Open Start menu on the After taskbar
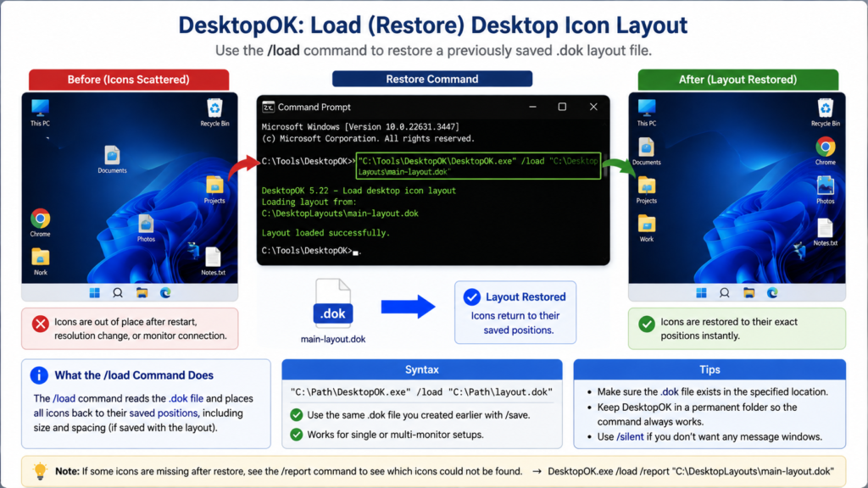The height and width of the screenshot is (488, 868). (701, 292)
